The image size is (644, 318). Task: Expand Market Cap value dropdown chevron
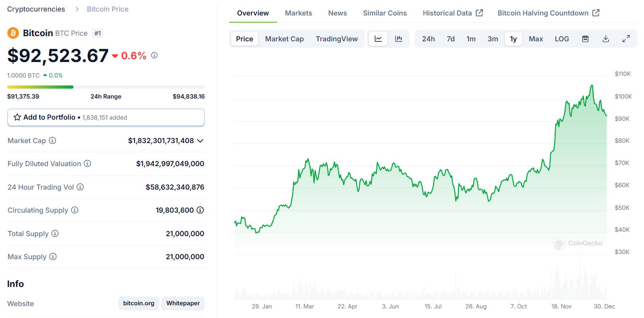click(x=200, y=141)
